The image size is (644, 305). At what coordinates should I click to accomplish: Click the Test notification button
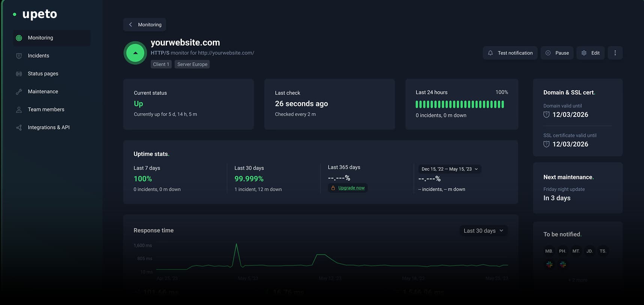[x=510, y=53]
